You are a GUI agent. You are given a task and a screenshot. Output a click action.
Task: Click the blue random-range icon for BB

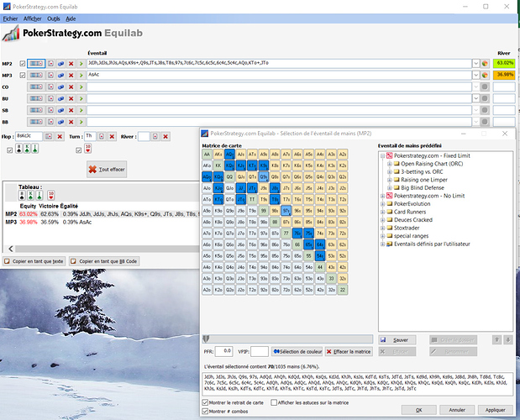60,122
